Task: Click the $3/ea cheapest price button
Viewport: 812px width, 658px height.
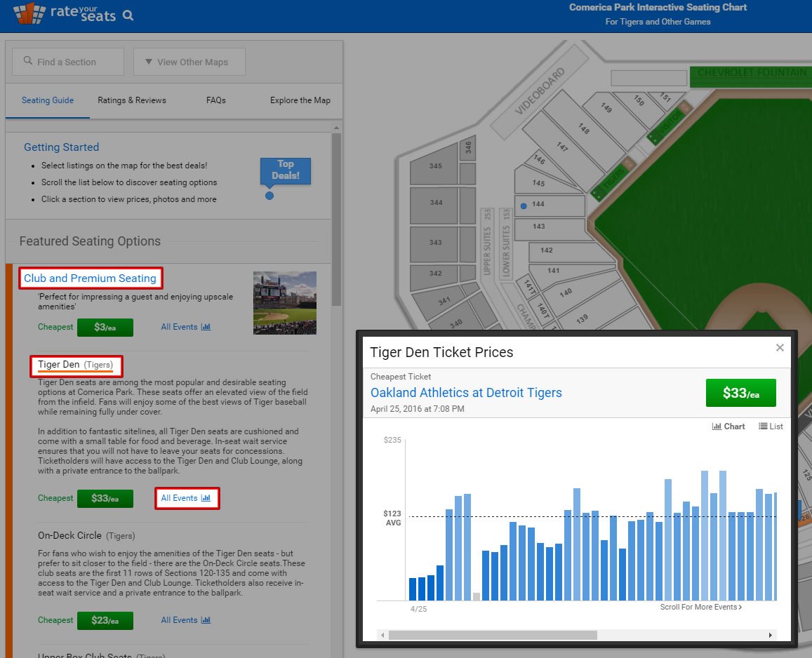Action: 105,327
